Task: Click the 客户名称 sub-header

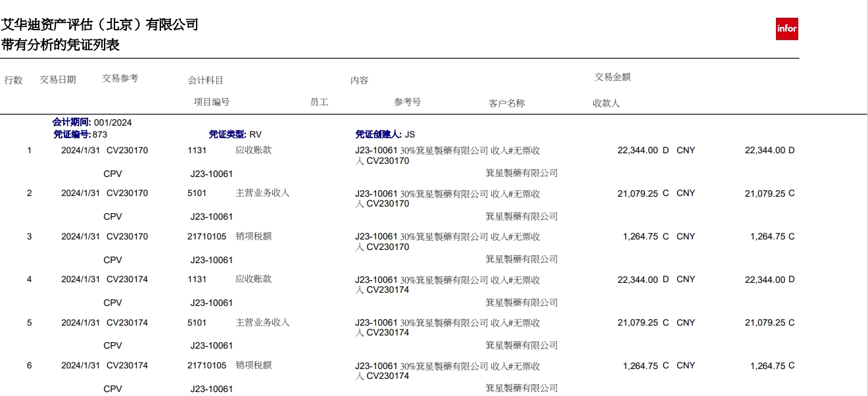Action: [506, 103]
